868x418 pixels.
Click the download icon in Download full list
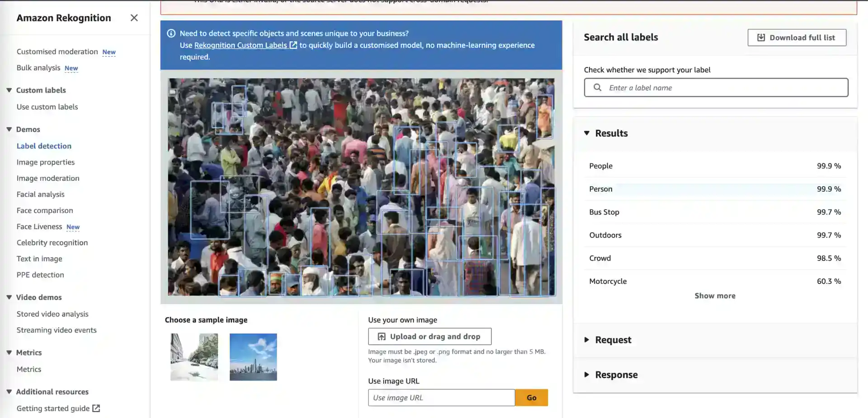[761, 38]
